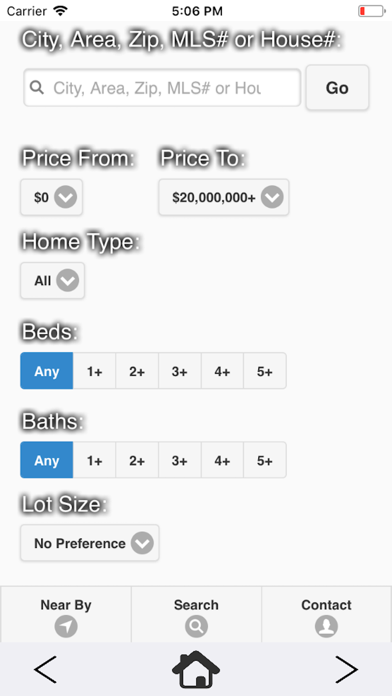Expand Lot Size No Preference dropdown
Screen dimensions: 392x696
point(90,543)
